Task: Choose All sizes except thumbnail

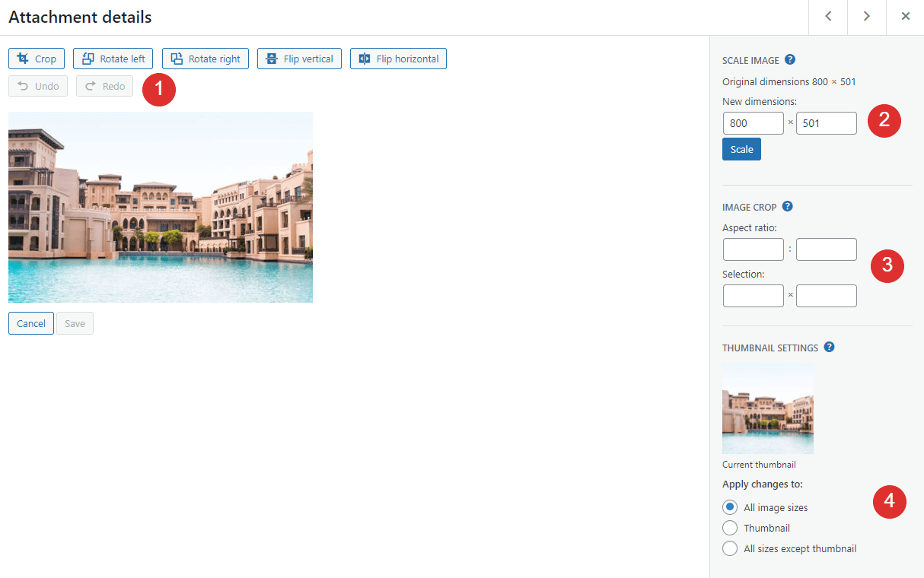Action: point(730,548)
